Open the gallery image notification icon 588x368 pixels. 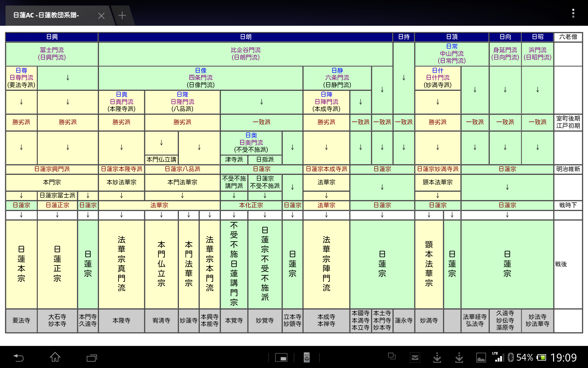click(x=481, y=358)
